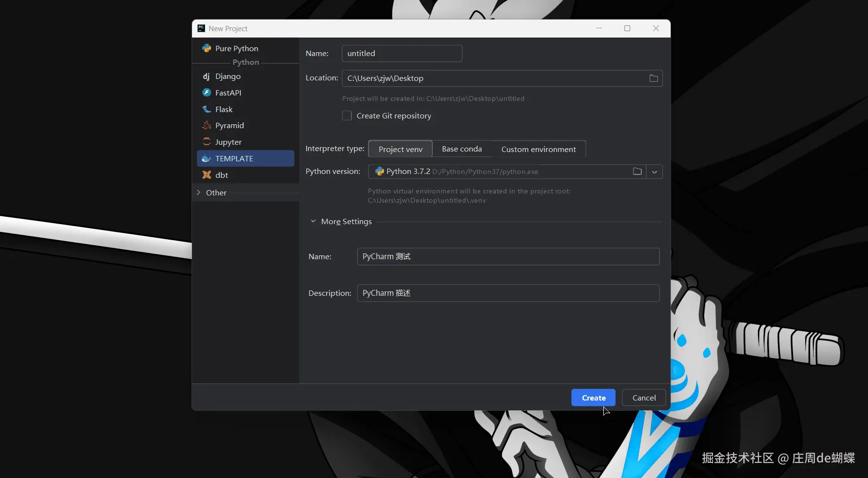Choose Pyramid in the project type list
The width and height of the screenshot is (868, 478).
click(246, 125)
